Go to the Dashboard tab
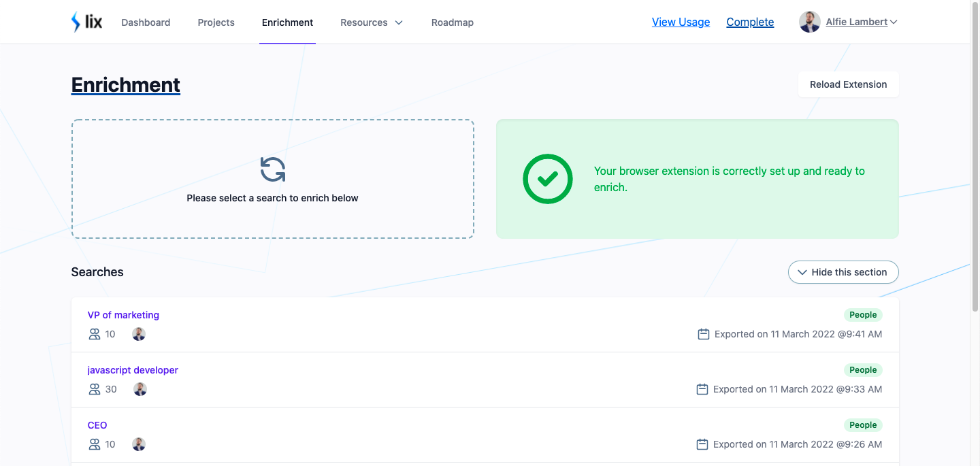 [146, 22]
